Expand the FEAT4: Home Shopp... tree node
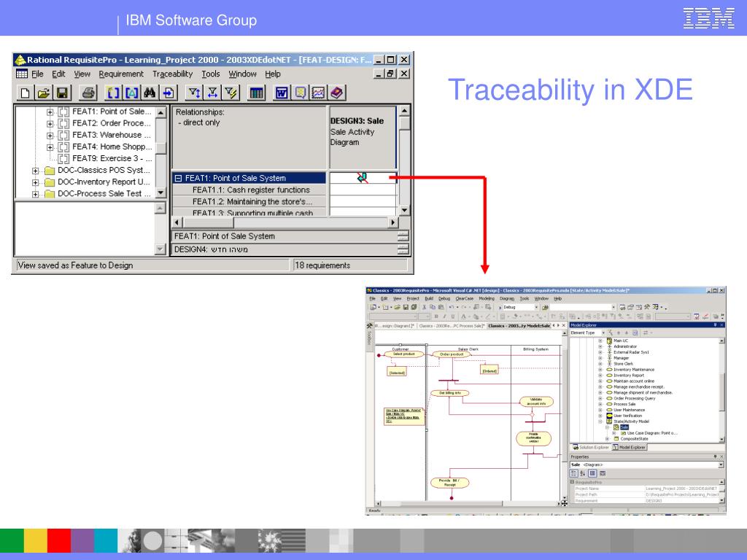747x560 pixels. 50,147
